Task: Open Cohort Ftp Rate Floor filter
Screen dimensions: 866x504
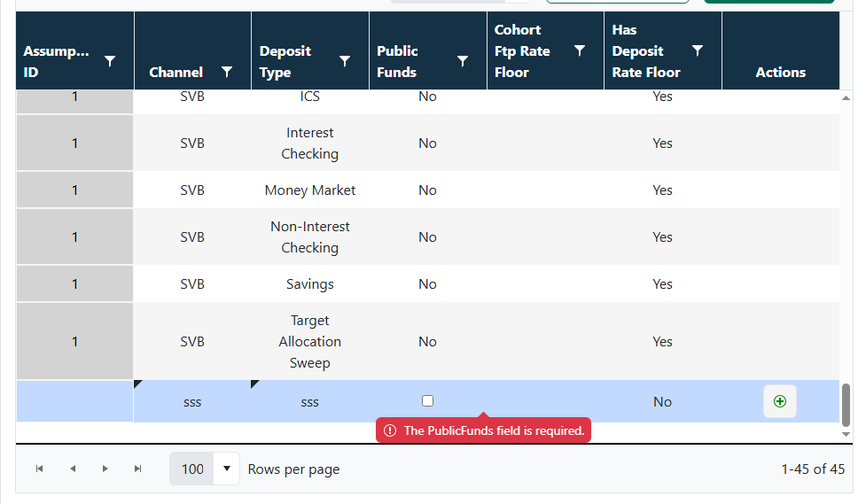Action: [x=580, y=50]
